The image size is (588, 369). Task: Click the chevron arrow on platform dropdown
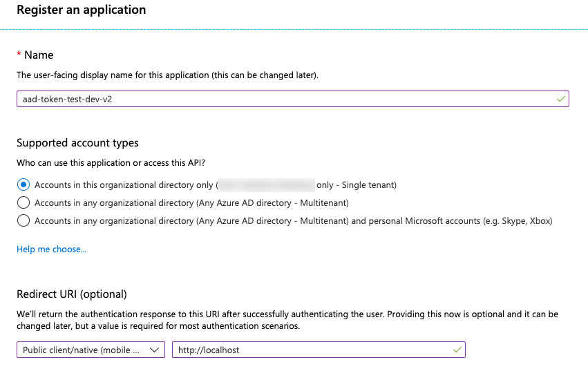coord(155,350)
